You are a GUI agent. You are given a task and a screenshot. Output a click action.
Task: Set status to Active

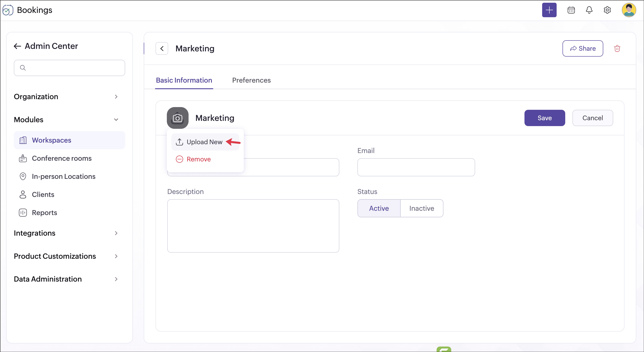[x=379, y=208]
